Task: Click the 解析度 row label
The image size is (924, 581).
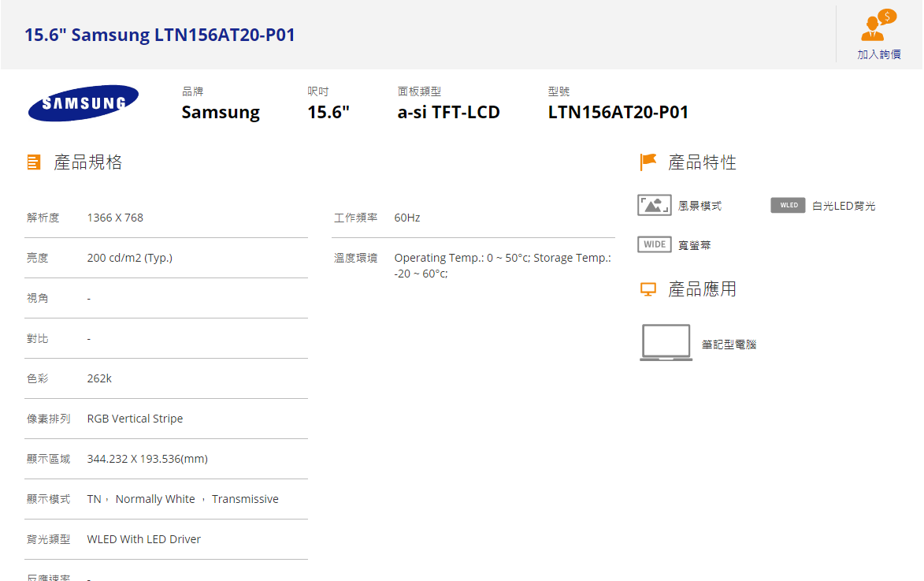Action: [43, 218]
